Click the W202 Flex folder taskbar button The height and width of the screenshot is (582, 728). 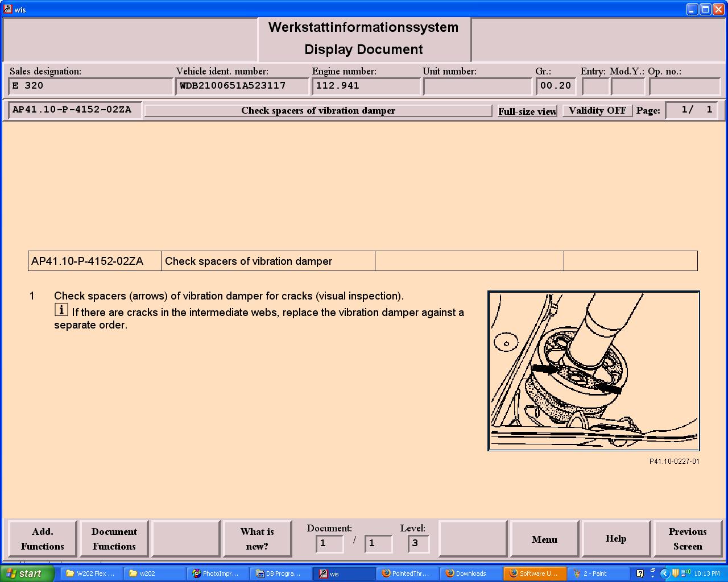point(91,573)
